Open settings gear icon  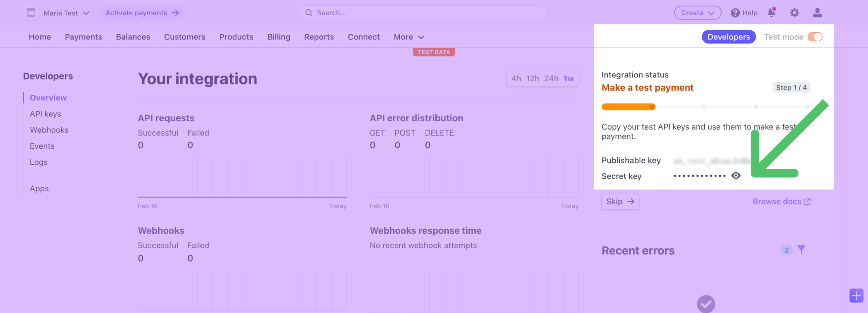tap(795, 13)
